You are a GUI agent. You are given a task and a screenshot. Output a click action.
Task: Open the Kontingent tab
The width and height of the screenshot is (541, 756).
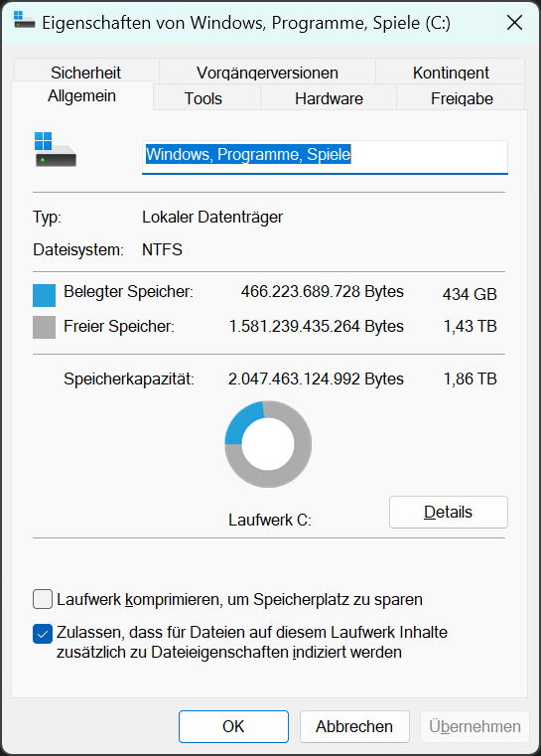click(451, 72)
